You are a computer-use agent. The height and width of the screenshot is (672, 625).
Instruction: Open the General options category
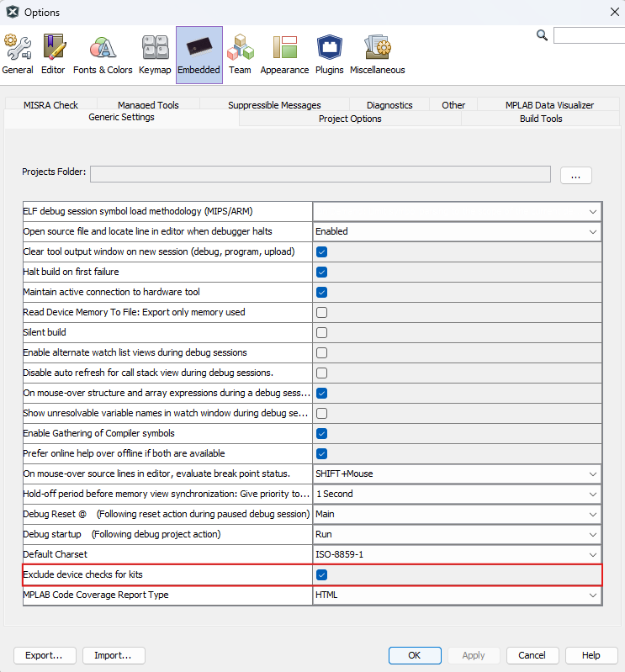click(x=18, y=54)
